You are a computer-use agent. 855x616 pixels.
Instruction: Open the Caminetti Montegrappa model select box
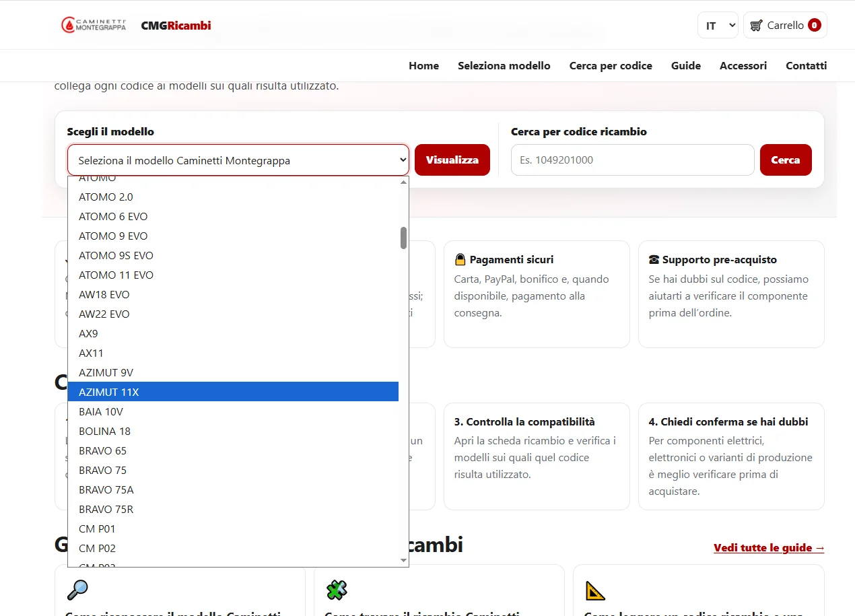[x=238, y=160]
